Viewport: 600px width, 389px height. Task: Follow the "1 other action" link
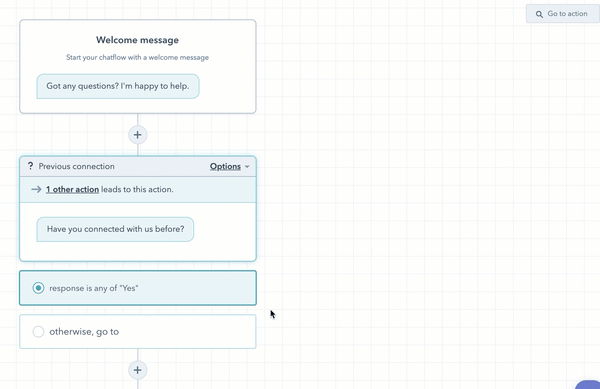pos(72,189)
